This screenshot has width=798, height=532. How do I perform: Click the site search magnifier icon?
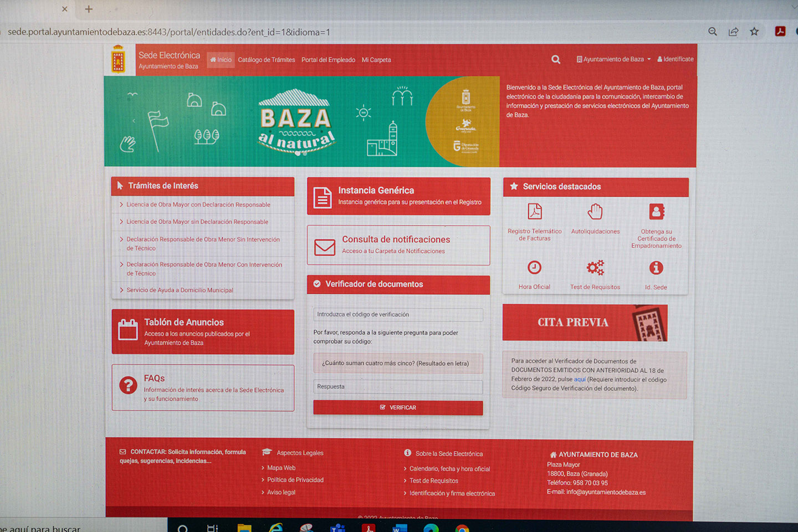[x=555, y=60]
